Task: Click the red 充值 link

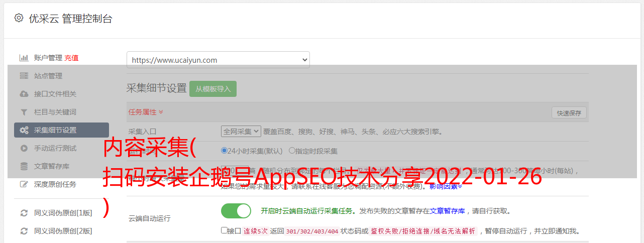Action: [71, 58]
